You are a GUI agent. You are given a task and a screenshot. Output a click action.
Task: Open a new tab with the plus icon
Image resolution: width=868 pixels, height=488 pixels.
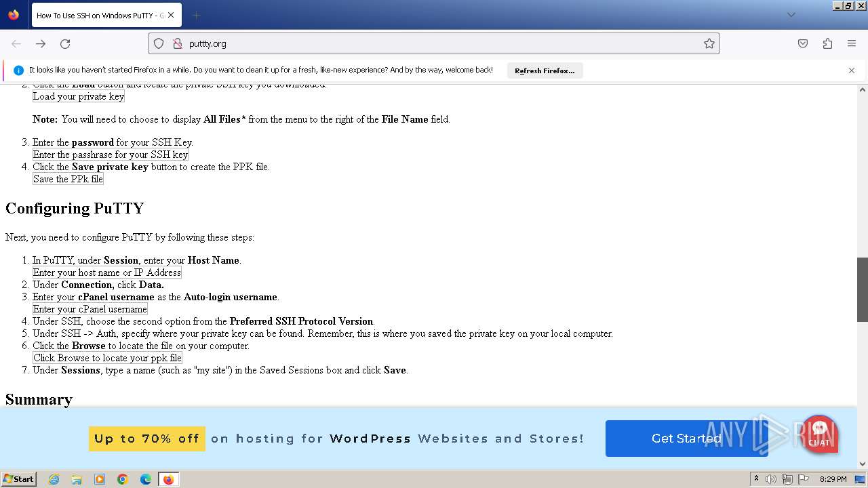[197, 15]
